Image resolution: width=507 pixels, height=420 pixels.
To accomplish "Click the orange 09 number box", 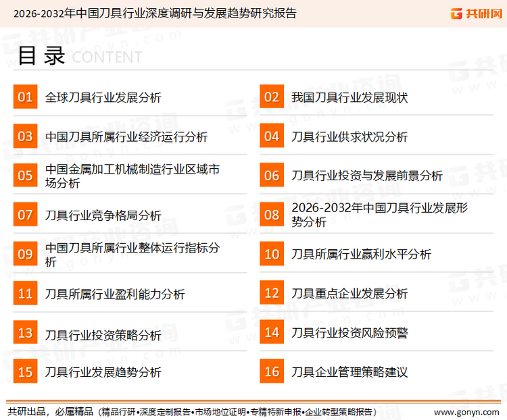I will (25, 254).
